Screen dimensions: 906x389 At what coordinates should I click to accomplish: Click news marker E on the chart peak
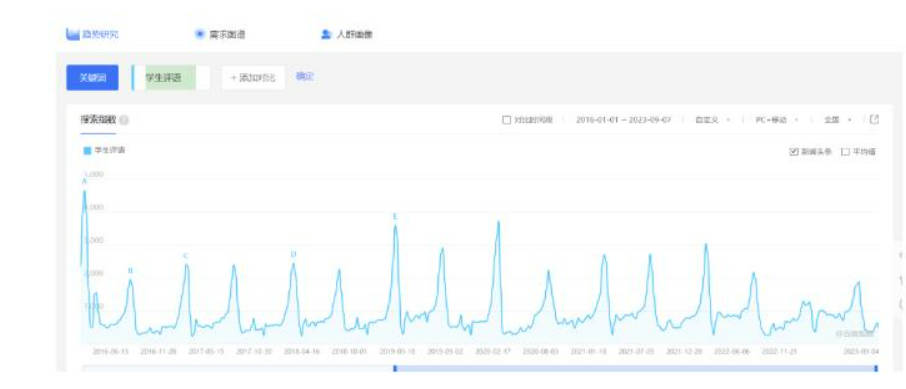tap(395, 216)
